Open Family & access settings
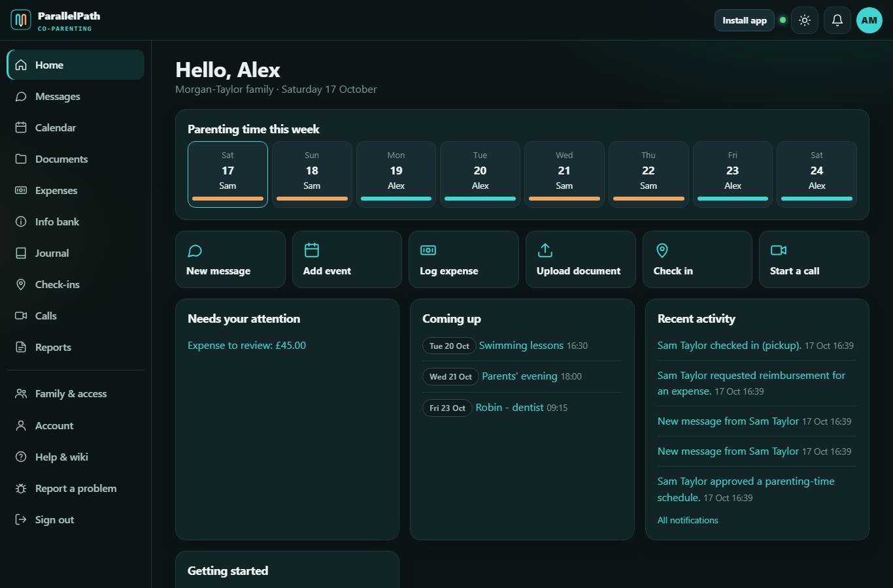This screenshot has height=588, width=893. tap(76, 394)
